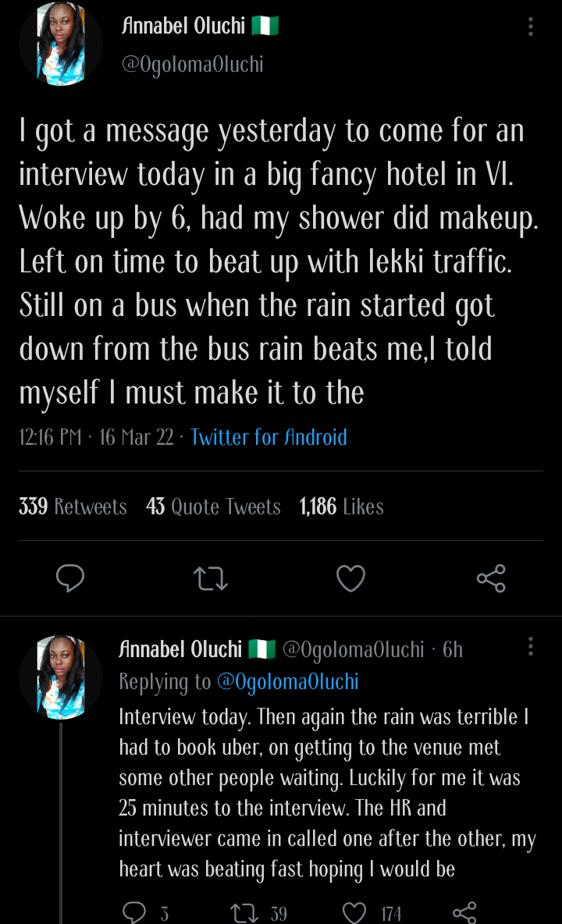View the 1,186 Likes list
Image resolution: width=562 pixels, height=924 pixels.
click(x=341, y=506)
